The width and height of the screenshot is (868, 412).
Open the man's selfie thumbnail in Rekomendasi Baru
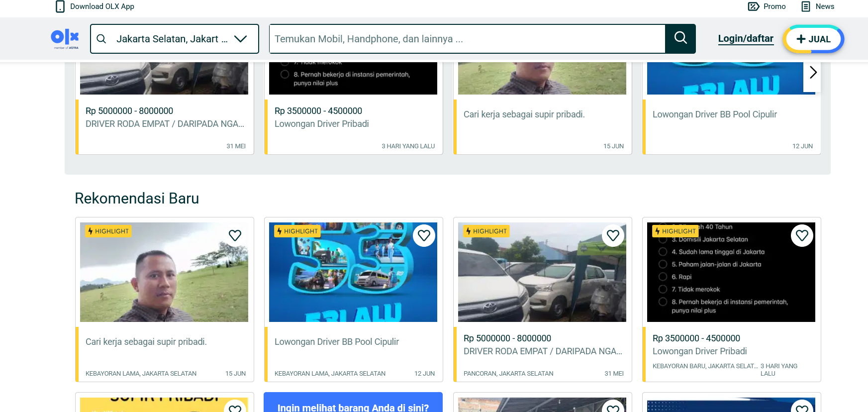click(164, 272)
